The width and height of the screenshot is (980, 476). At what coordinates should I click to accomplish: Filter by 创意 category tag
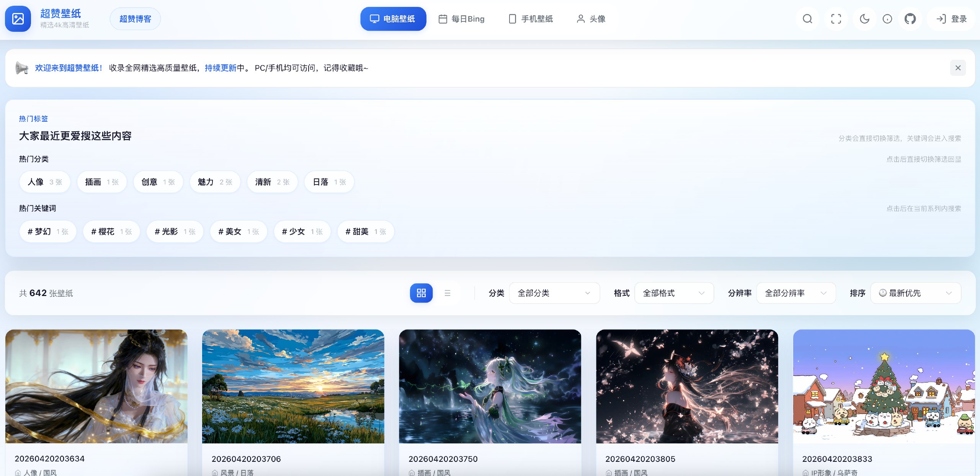pyautogui.click(x=158, y=182)
